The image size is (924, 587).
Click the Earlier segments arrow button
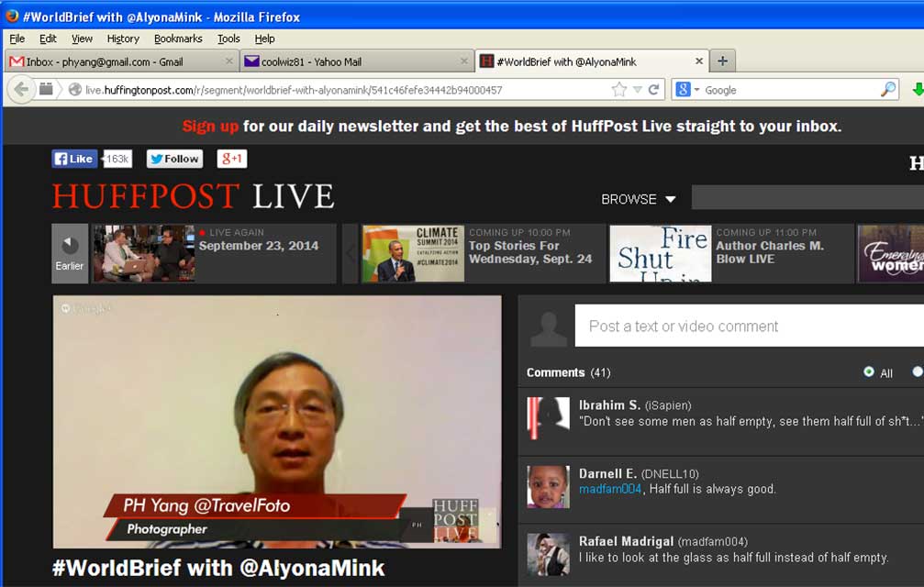tap(70, 253)
